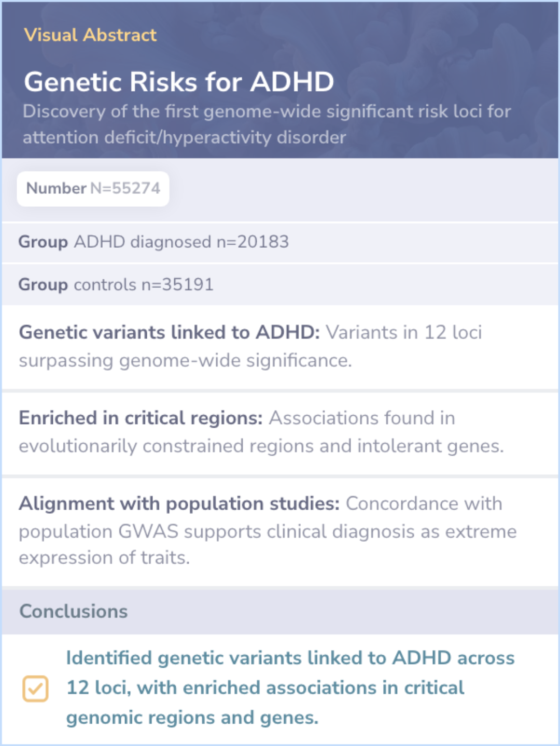Click the text 'Variants in 12 loci'
This screenshot has width=560, height=746.
point(404,332)
